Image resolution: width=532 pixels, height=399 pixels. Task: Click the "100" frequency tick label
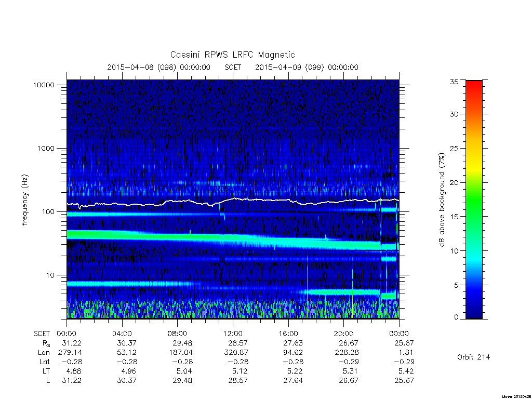coord(48,212)
